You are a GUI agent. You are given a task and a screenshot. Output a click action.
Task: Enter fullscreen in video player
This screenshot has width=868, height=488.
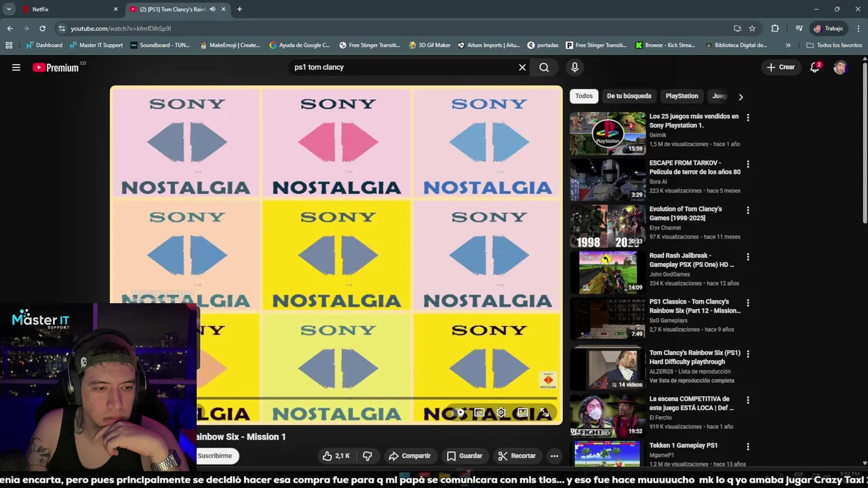545,412
